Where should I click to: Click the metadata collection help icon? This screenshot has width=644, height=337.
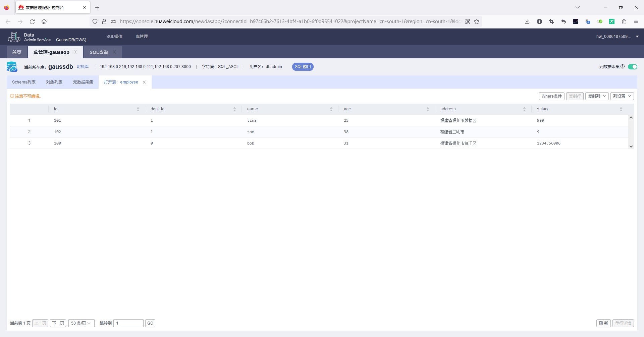[623, 66]
